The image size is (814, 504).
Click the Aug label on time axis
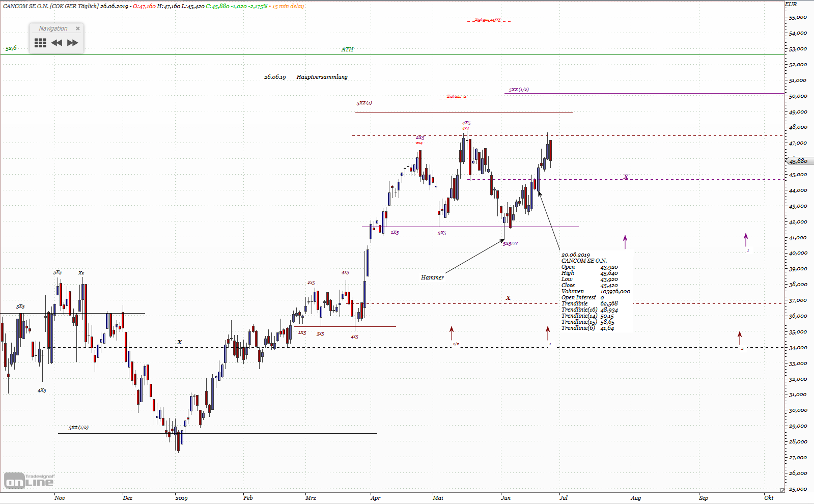click(x=636, y=498)
